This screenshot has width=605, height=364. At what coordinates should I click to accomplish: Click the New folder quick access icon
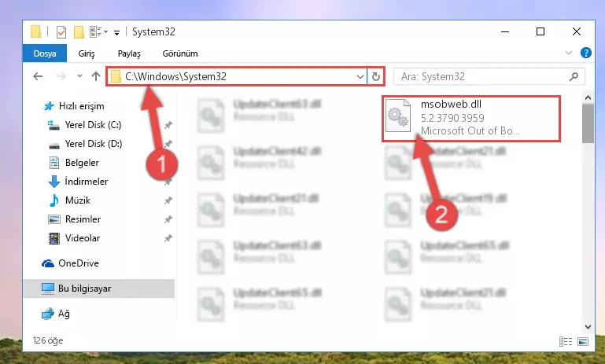(x=79, y=32)
